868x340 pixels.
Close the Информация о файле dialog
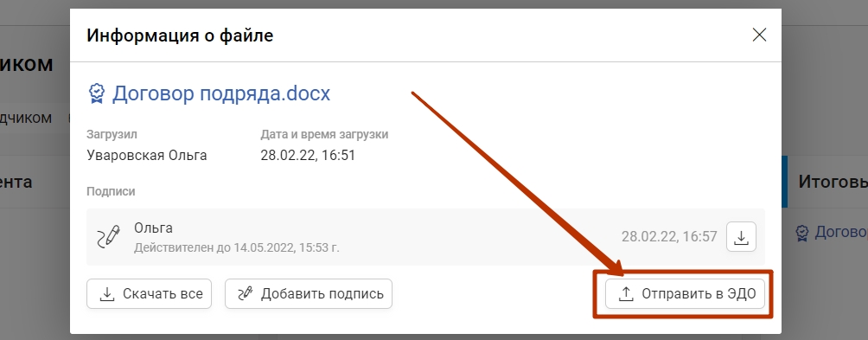(759, 35)
